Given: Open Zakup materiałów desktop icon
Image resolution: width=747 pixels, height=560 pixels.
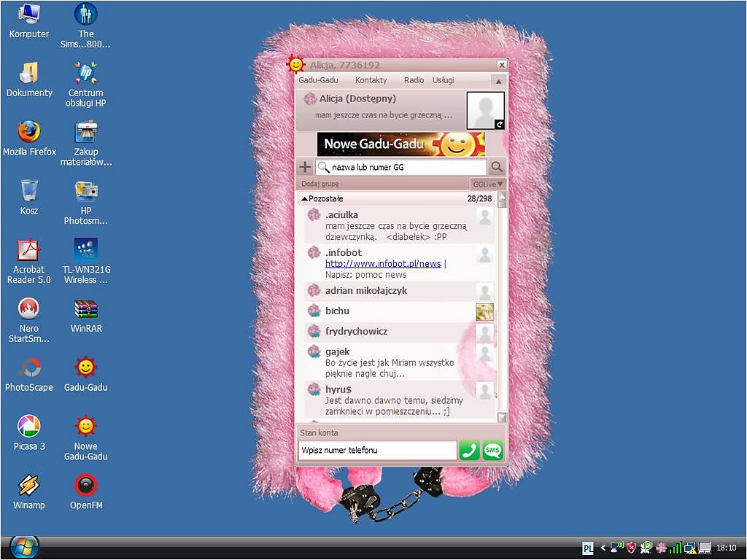Looking at the screenshot, I should click(86, 144).
